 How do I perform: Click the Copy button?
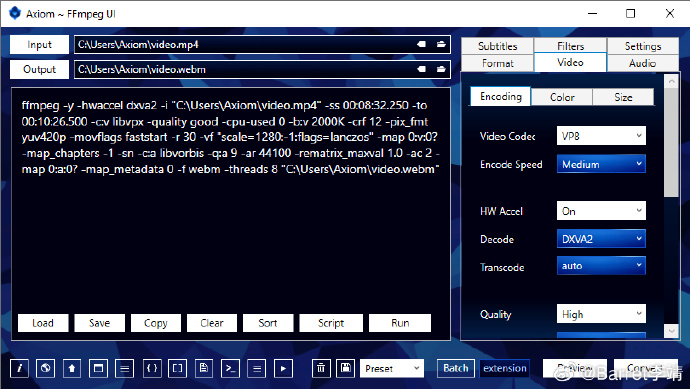tap(156, 323)
